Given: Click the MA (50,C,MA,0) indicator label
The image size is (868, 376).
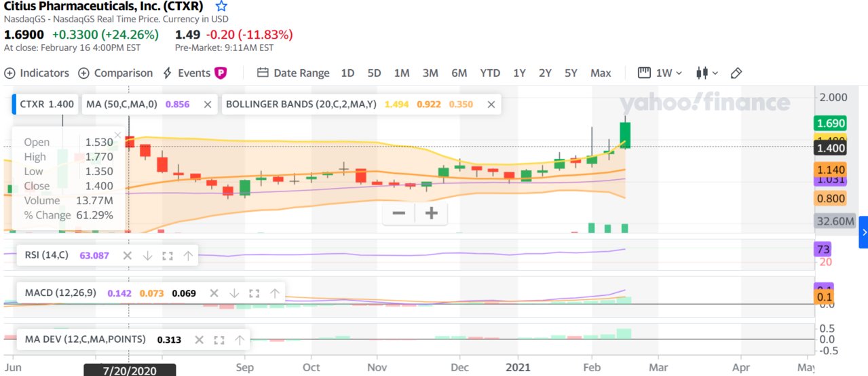Looking at the screenshot, I should point(121,105).
